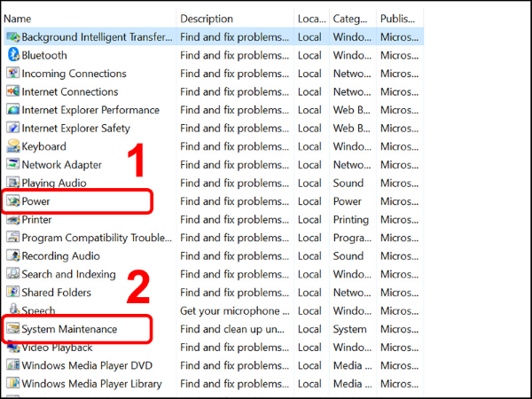
Task: Select the Playing Audio speaker icon
Action: click(x=12, y=183)
